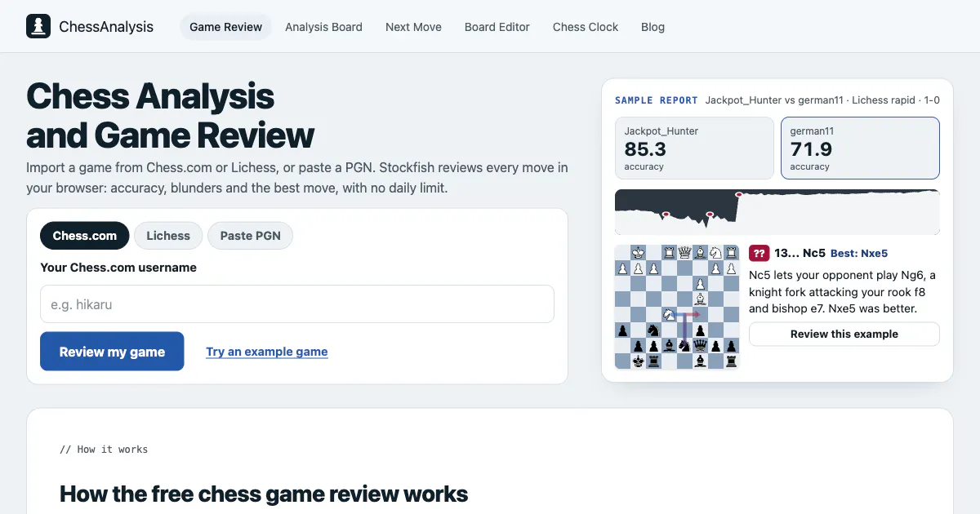This screenshot has height=514, width=980.
Task: Click the game info Jackpot_Hunter vs german11 text
Action: click(x=822, y=100)
